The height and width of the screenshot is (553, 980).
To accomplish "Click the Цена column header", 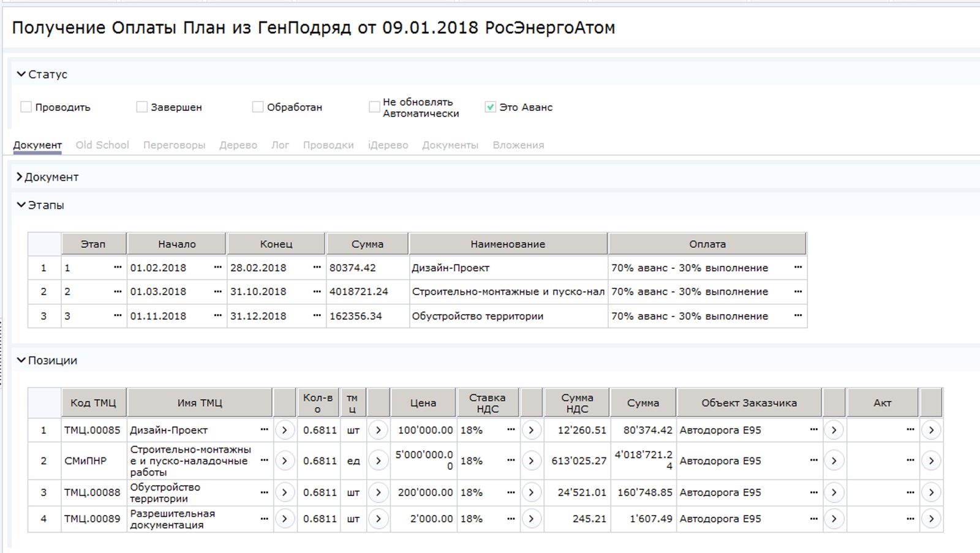I will 423,403.
